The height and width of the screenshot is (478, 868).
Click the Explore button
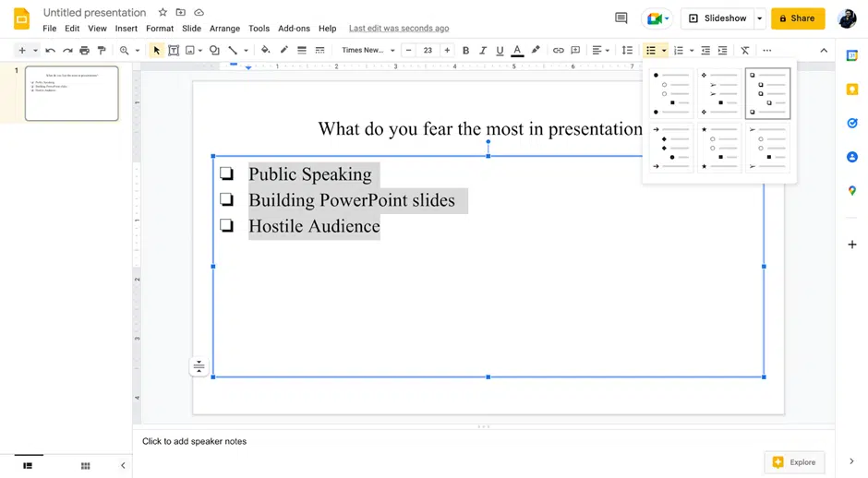(794, 462)
